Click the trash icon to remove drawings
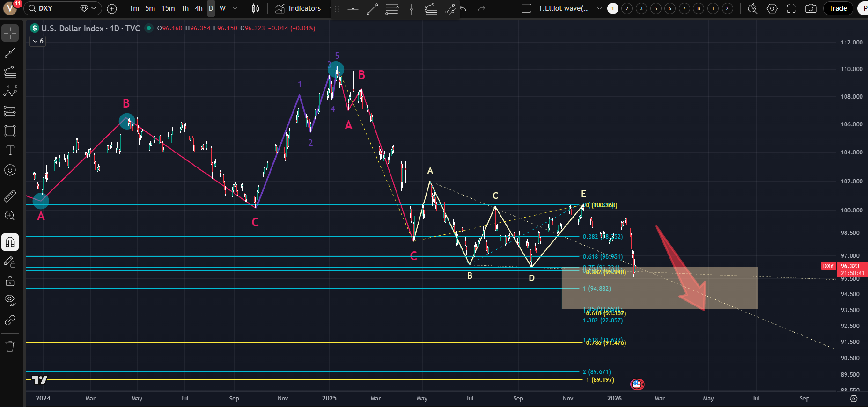 10,346
